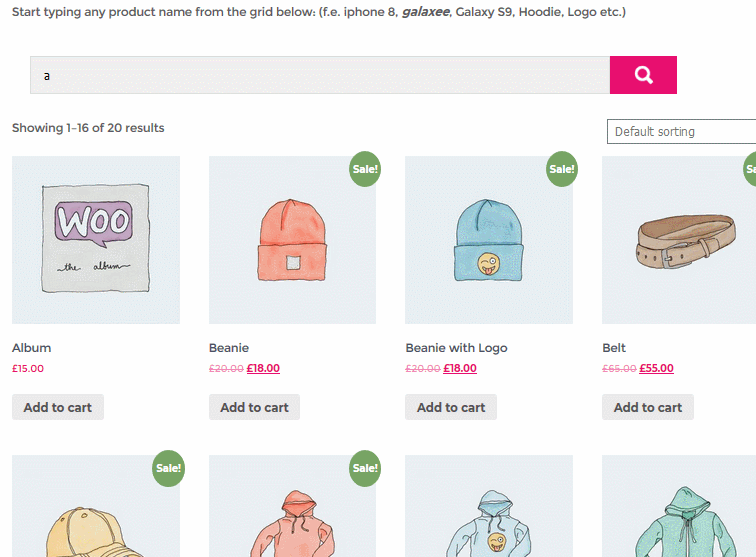756x557 pixels.
Task: Focus the product search input field
Action: click(x=320, y=75)
